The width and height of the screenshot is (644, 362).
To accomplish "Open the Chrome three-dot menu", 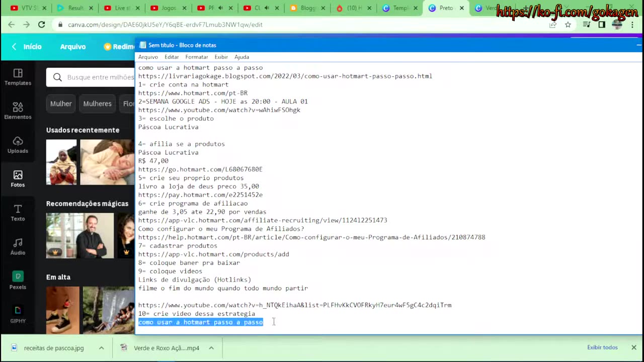I will click(x=632, y=25).
